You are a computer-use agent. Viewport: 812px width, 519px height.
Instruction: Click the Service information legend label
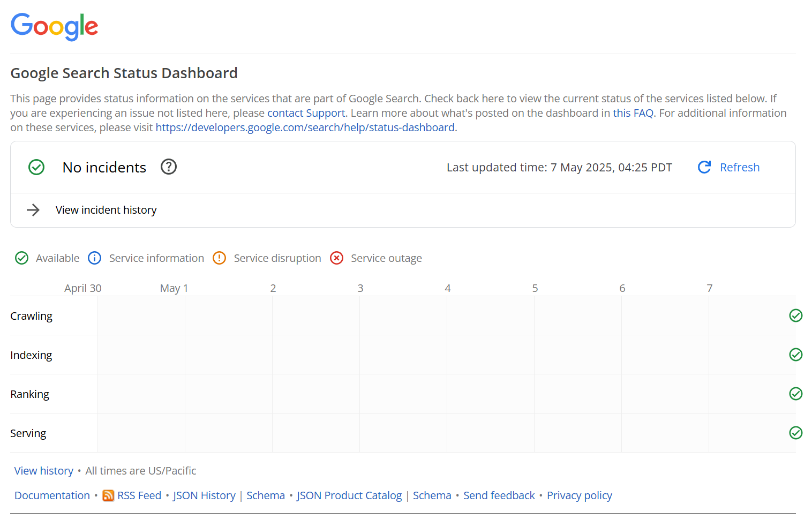coord(156,258)
